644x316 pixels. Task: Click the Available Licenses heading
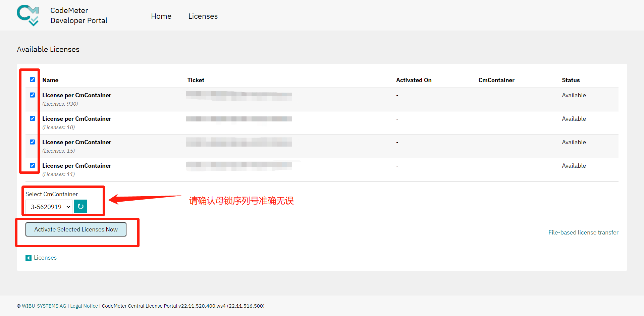pyautogui.click(x=48, y=49)
